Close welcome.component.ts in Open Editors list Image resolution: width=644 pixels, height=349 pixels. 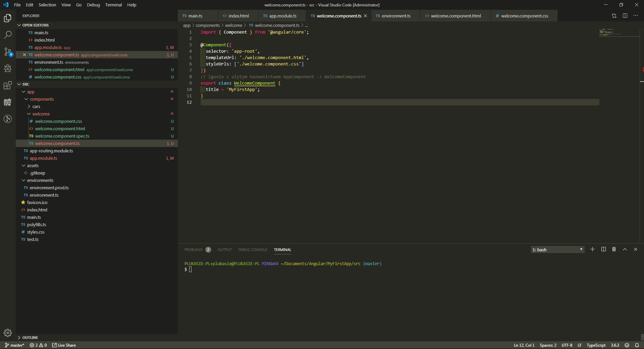(24, 55)
